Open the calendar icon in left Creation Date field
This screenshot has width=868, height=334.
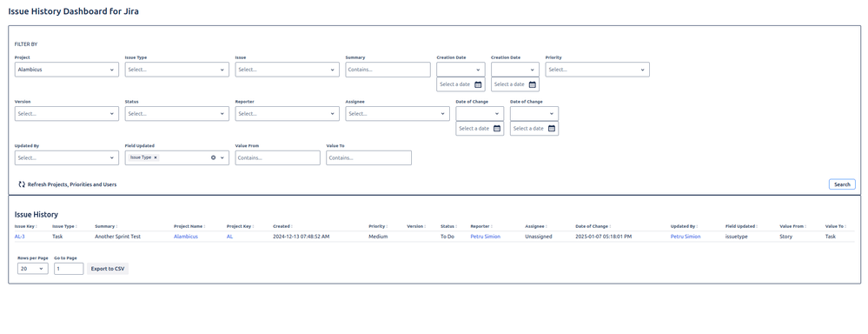coord(478,84)
